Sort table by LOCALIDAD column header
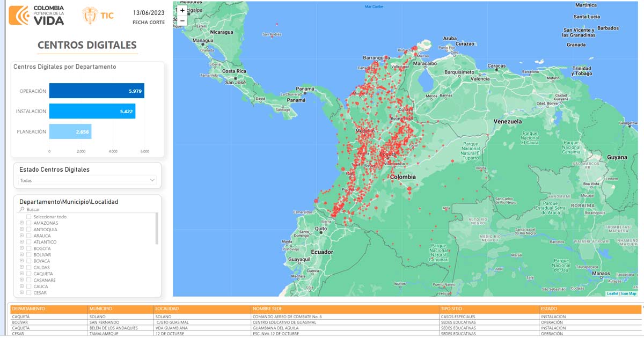644x338 pixels. click(202, 309)
